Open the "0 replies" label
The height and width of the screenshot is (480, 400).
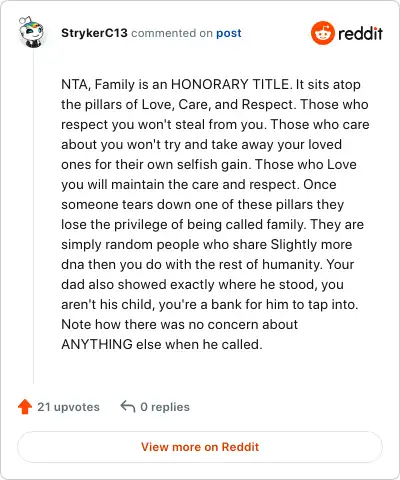pos(165,407)
